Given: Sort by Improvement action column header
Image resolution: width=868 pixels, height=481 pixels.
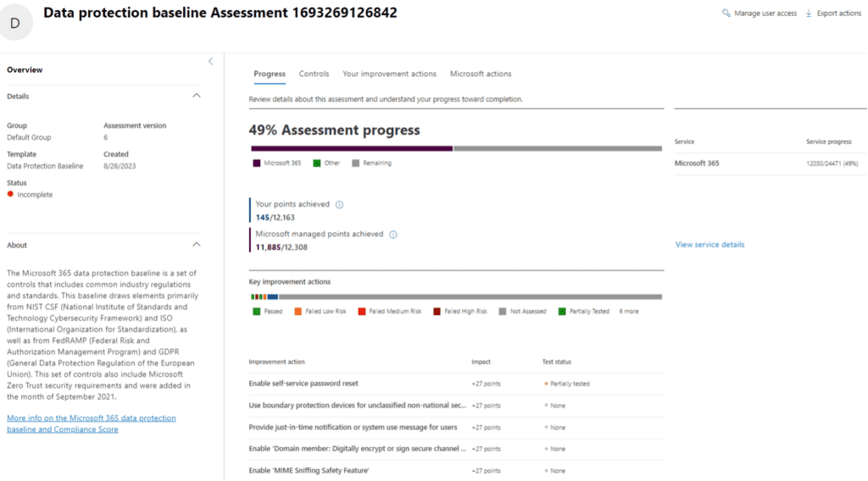Looking at the screenshot, I should tap(276, 362).
